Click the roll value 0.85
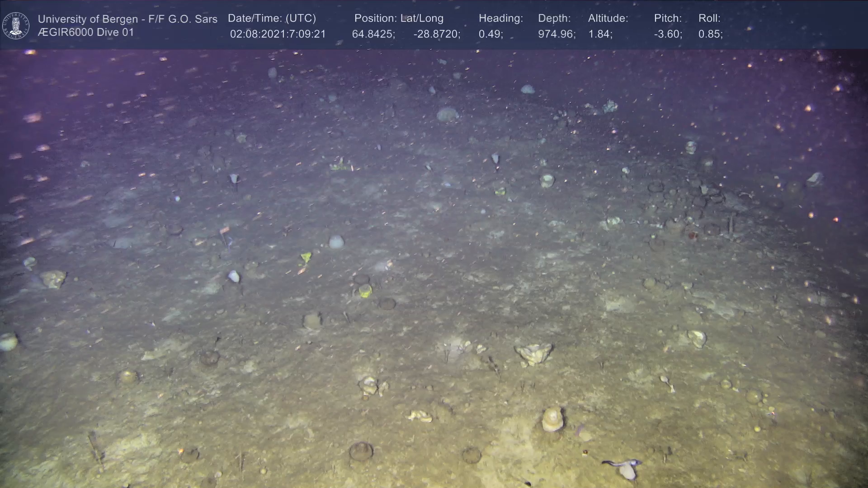Screen dimensions: 868x488 pyautogui.click(x=710, y=34)
